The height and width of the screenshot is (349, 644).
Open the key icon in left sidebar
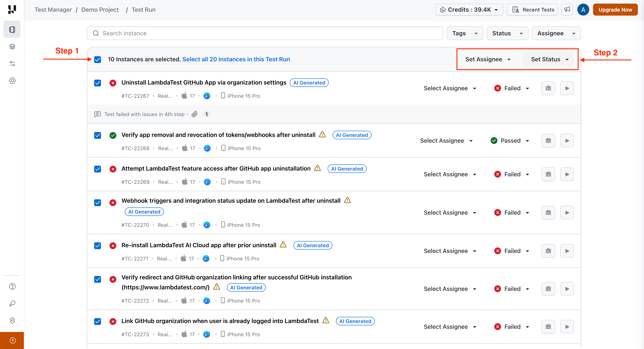12,303
